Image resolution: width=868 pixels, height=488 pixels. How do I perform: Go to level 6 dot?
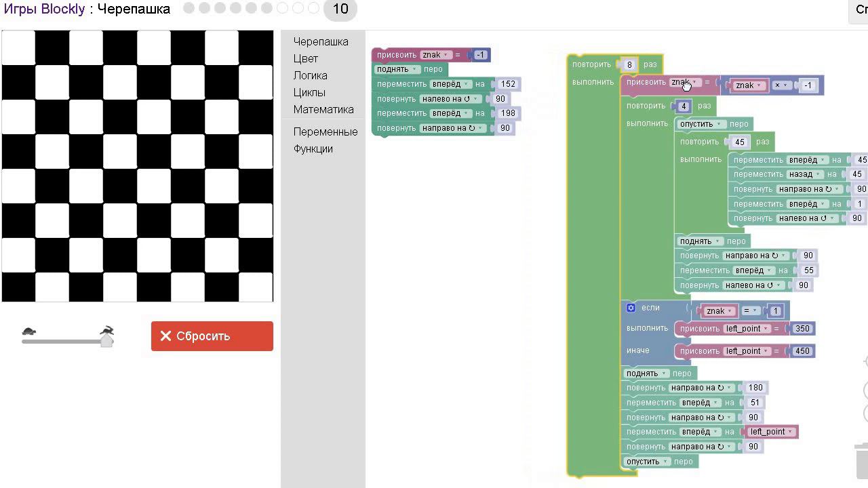(267, 8)
